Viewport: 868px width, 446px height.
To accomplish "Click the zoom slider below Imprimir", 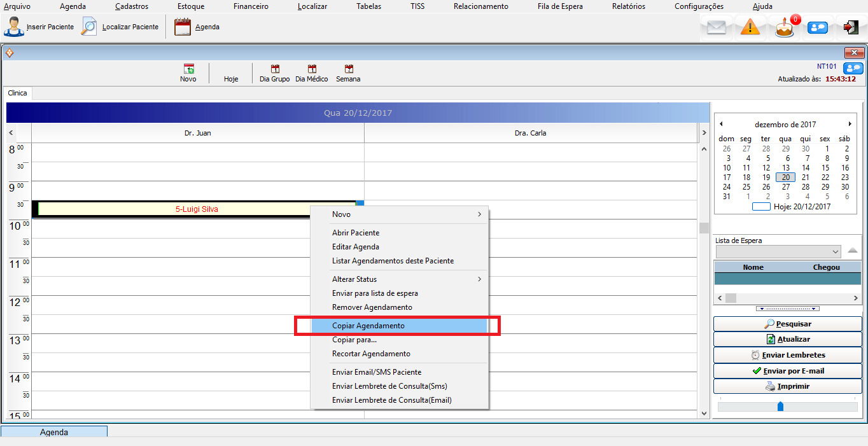I will click(781, 407).
